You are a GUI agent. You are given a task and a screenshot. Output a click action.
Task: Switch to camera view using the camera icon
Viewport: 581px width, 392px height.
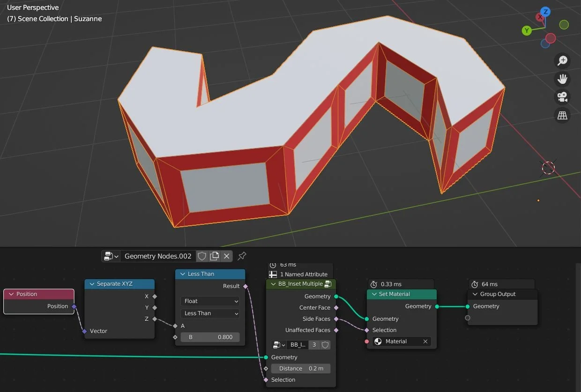[x=562, y=97]
